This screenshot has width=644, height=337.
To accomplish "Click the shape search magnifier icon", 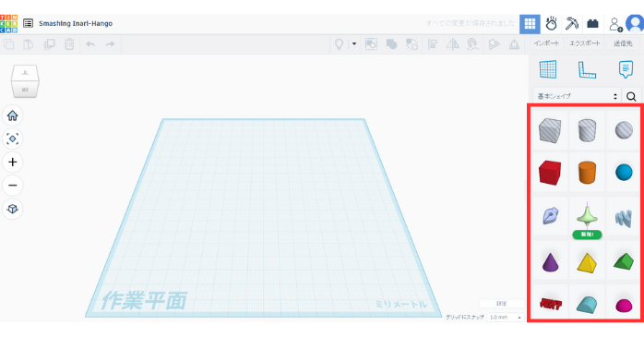I will click(631, 97).
